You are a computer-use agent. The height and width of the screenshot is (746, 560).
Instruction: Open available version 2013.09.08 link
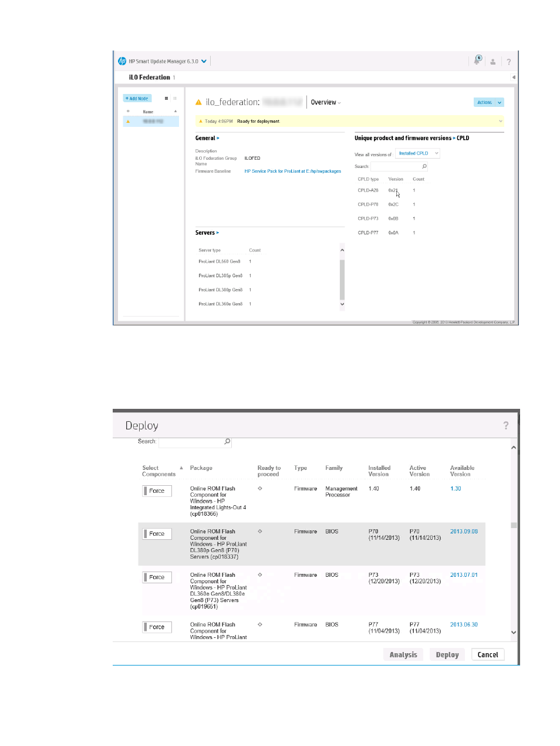[x=464, y=532]
